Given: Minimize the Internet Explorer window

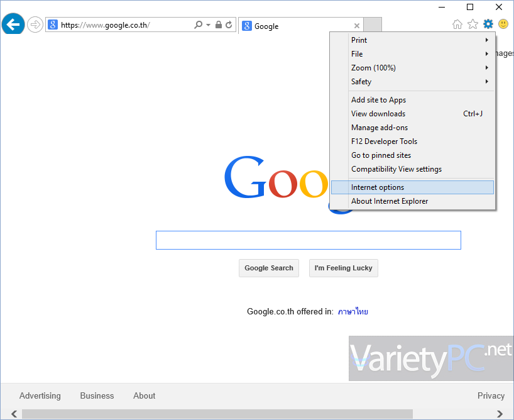Looking at the screenshot, I should tap(442, 7).
